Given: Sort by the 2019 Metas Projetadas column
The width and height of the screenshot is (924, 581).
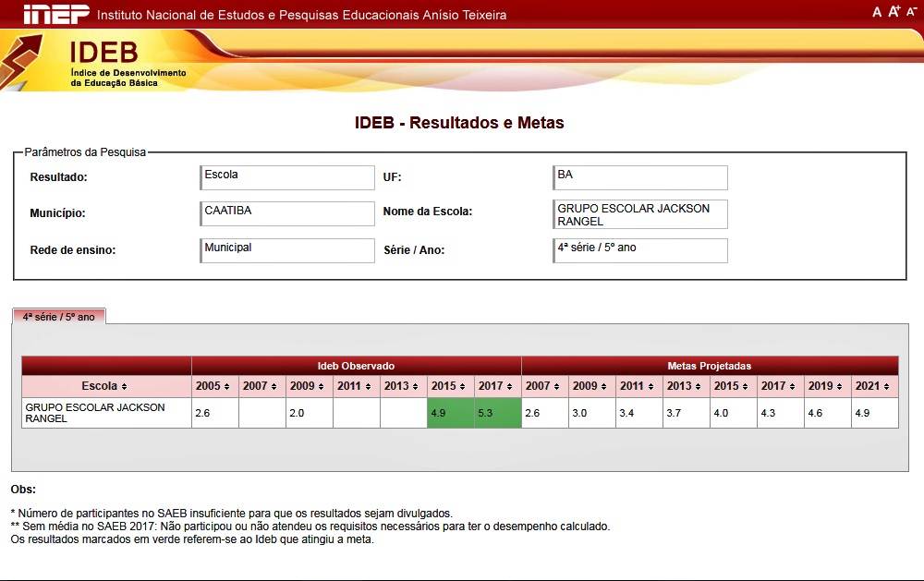Looking at the screenshot, I should click(827, 386).
